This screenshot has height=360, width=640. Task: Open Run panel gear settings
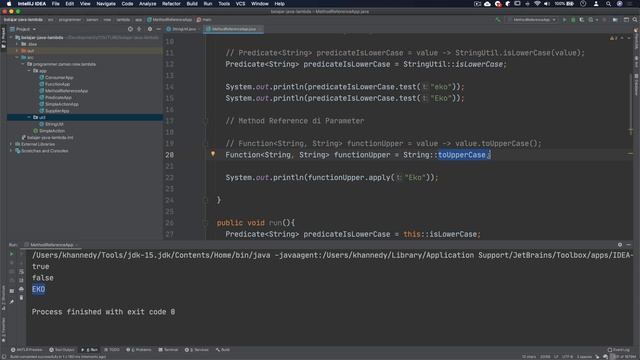pos(620,244)
